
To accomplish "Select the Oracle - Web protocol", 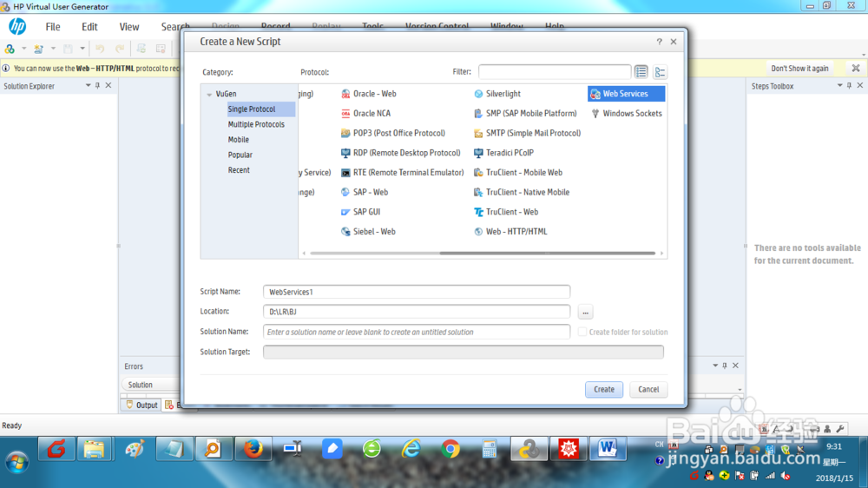I will tap(369, 94).
